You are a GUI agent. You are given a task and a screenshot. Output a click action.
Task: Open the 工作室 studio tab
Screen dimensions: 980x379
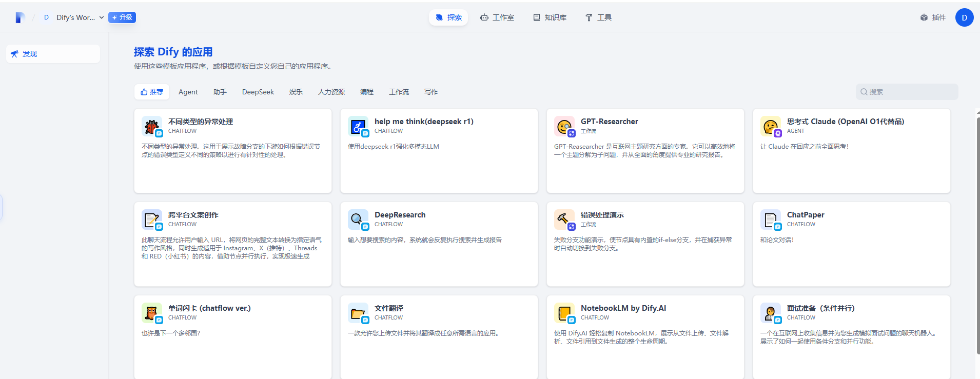[x=497, y=17]
